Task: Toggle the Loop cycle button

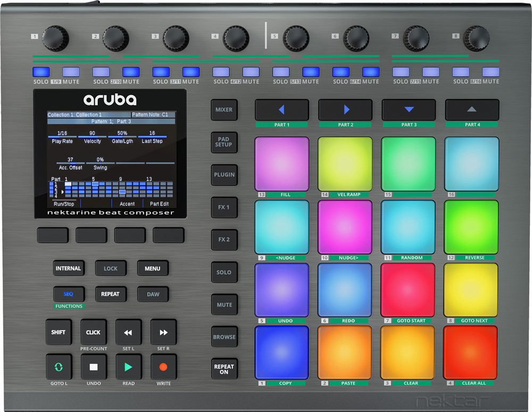Action: point(59,367)
